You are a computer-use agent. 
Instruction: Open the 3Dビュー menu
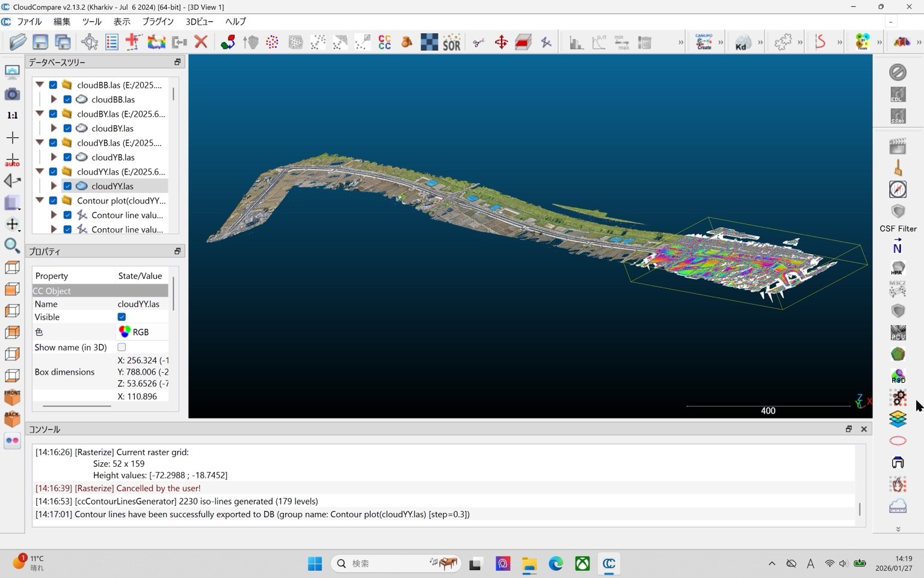(199, 21)
